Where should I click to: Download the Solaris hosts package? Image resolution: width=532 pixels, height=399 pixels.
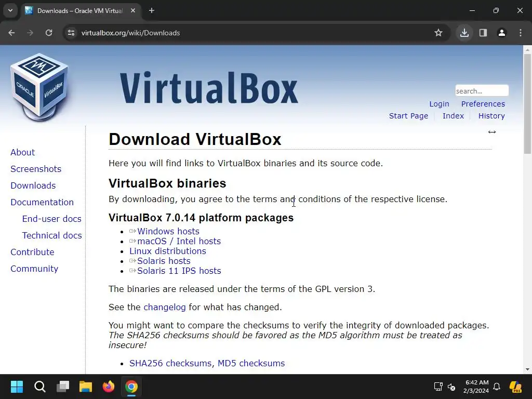point(164,261)
